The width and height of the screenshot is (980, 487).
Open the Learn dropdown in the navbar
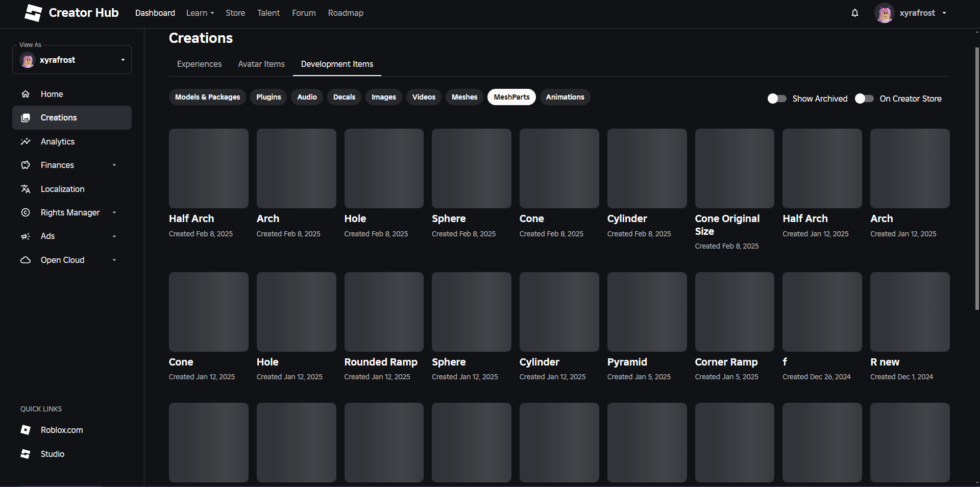click(x=200, y=13)
